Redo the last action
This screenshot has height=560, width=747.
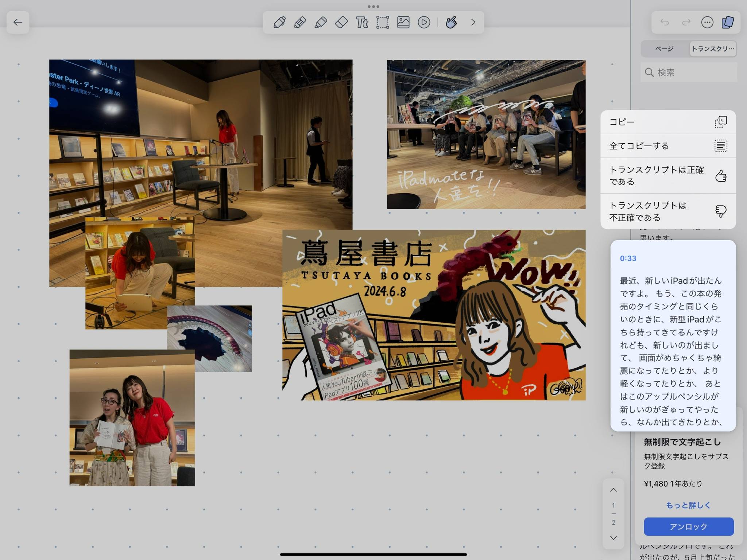point(686,22)
